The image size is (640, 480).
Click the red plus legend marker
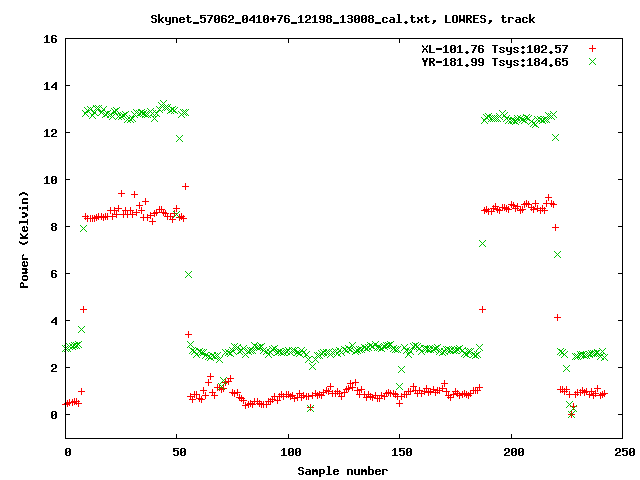tap(592, 49)
